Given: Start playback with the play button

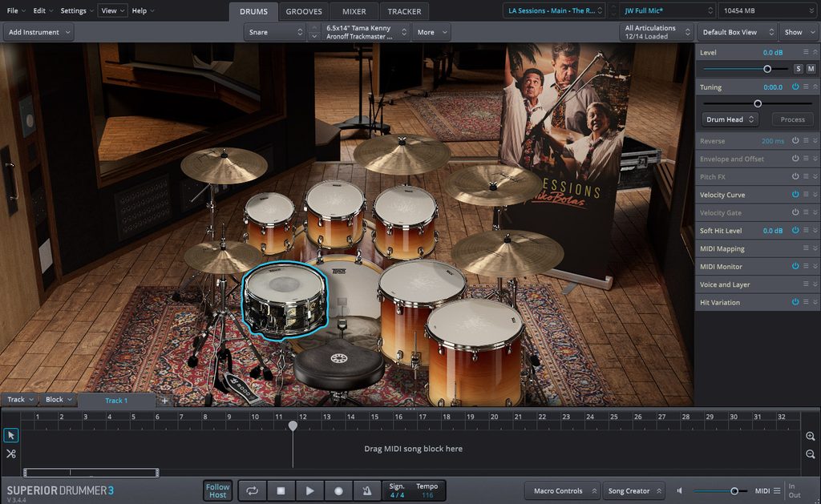Looking at the screenshot, I should coord(309,490).
